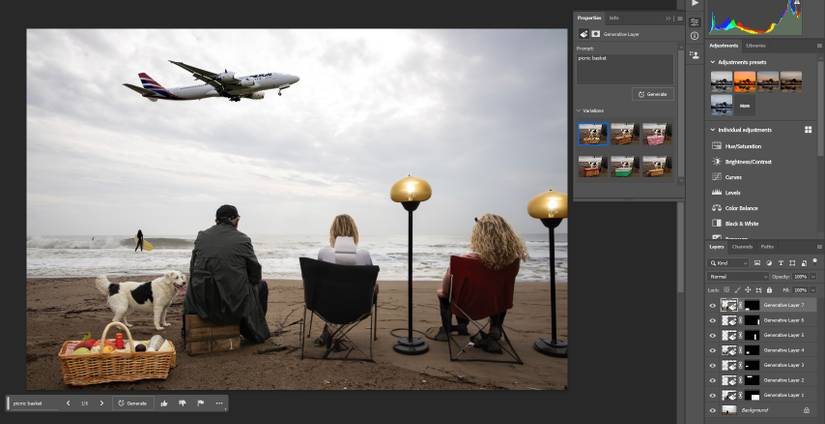Open the blend mode Normal dropdown

click(x=737, y=277)
